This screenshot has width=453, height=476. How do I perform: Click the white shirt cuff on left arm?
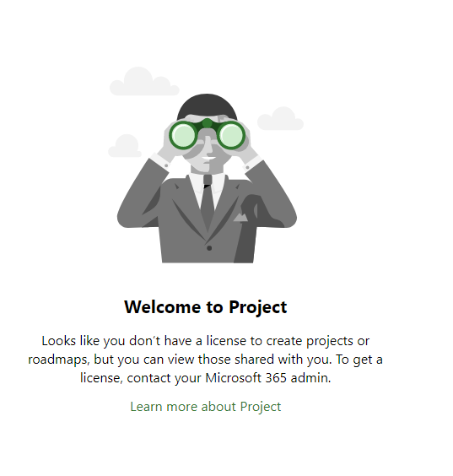[x=160, y=161]
